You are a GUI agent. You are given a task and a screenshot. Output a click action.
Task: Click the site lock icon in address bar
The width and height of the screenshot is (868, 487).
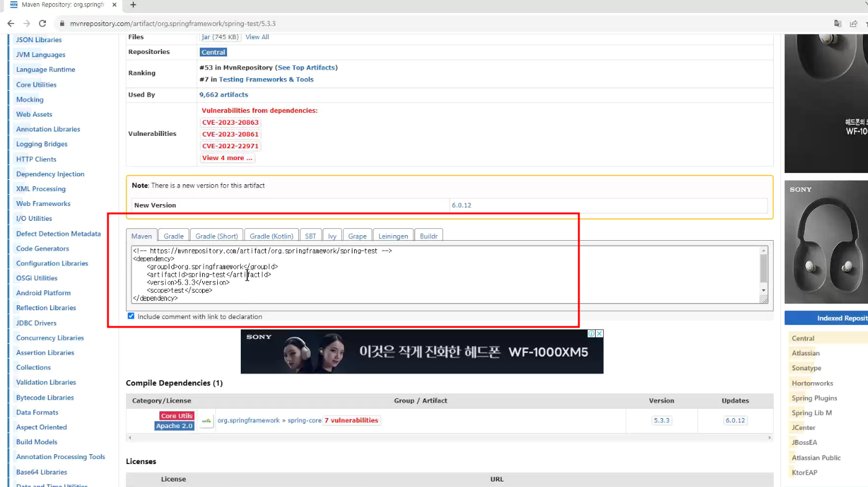[x=62, y=24]
